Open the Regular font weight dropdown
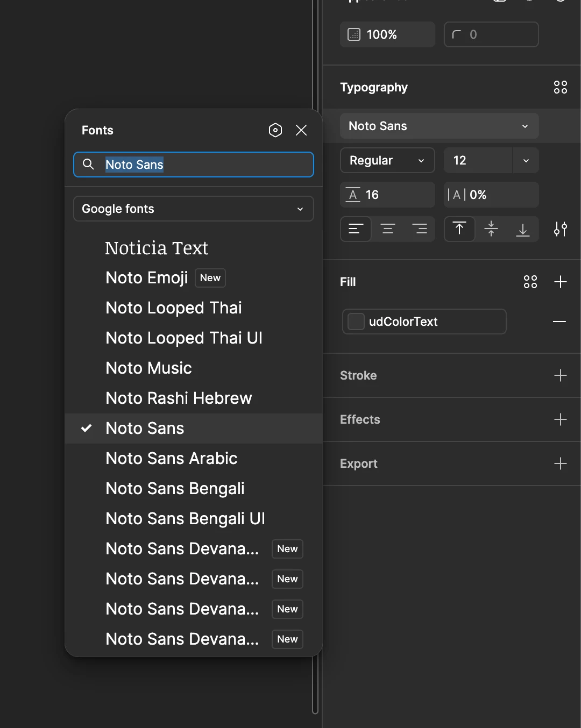The image size is (581, 728). pos(387,160)
